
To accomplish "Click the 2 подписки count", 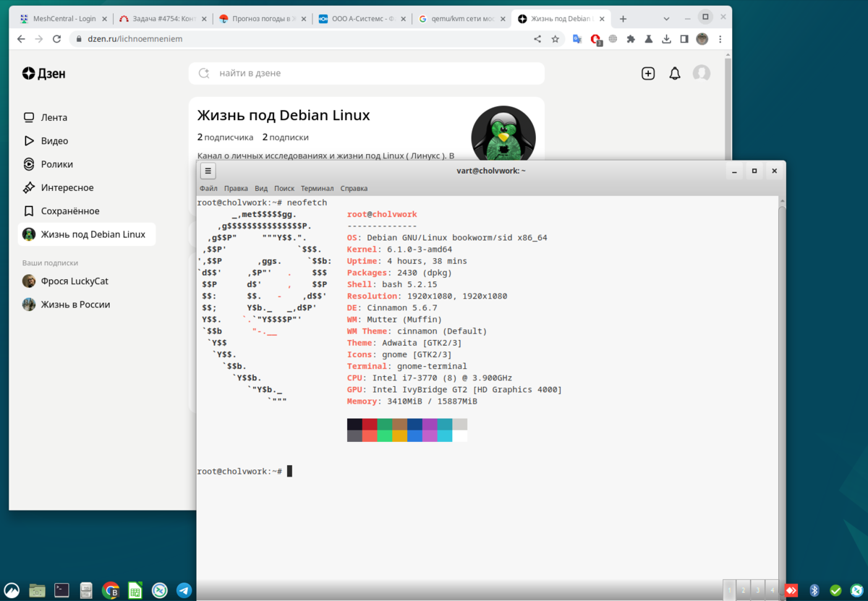I will click(285, 137).
